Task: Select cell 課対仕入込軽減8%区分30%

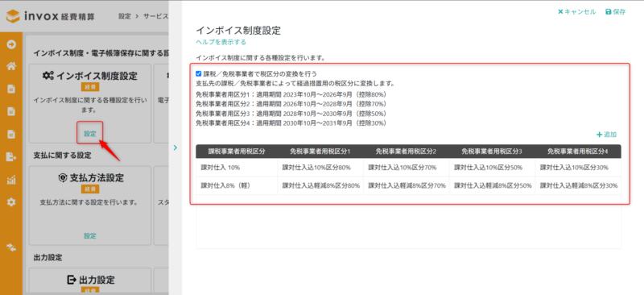Action: coord(577,185)
